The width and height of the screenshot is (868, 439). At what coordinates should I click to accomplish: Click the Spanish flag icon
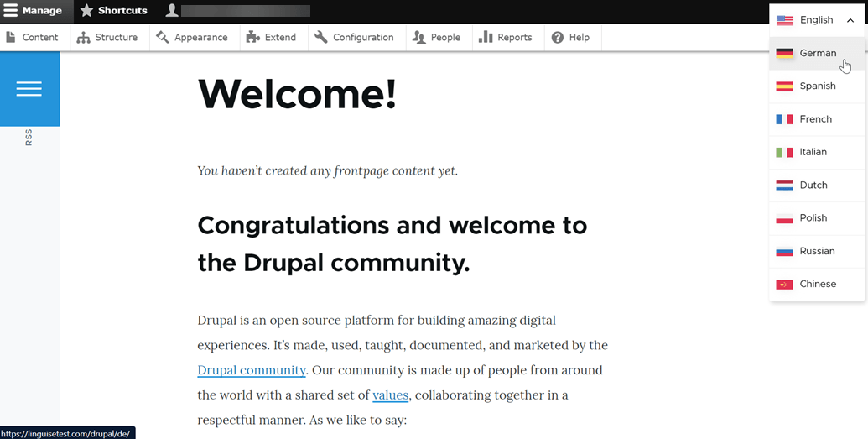[784, 86]
